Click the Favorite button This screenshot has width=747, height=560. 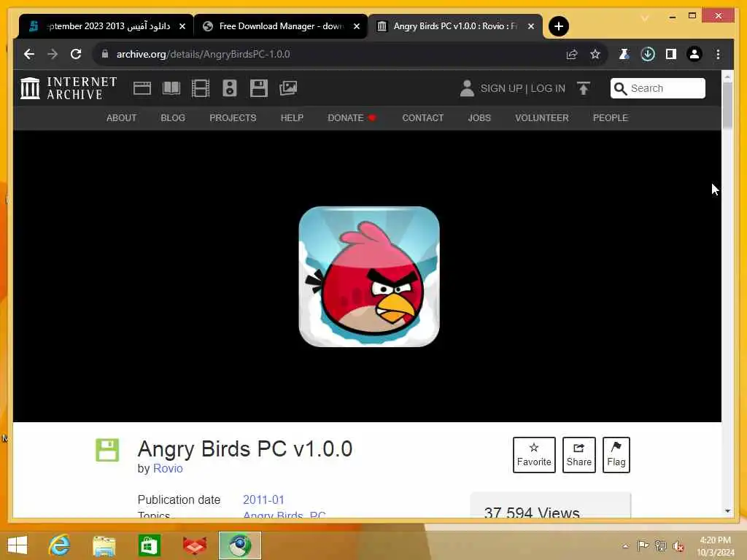[534, 455]
